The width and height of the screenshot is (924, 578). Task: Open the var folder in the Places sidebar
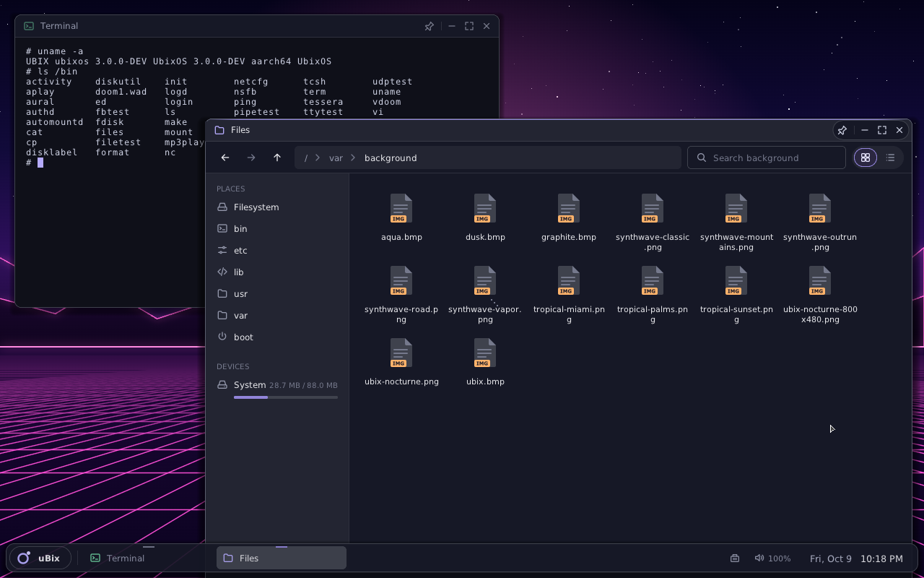click(277, 315)
